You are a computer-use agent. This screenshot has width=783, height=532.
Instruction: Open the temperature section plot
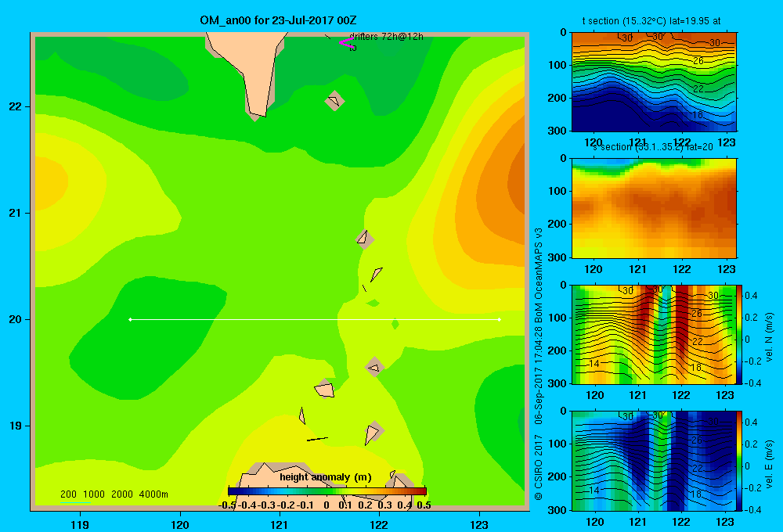click(654, 82)
